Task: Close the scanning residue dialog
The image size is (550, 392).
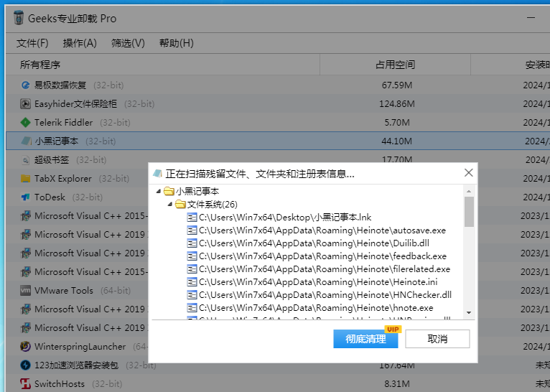Action: click(x=469, y=173)
